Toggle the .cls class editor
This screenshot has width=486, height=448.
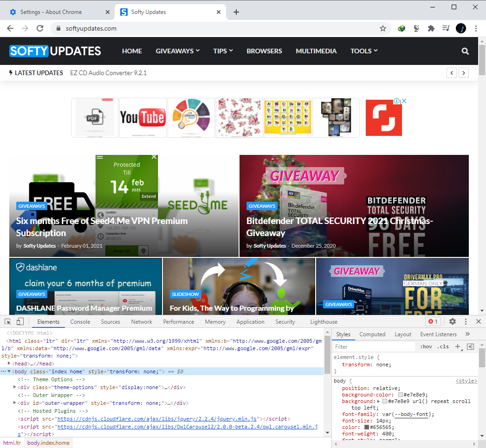443,347
